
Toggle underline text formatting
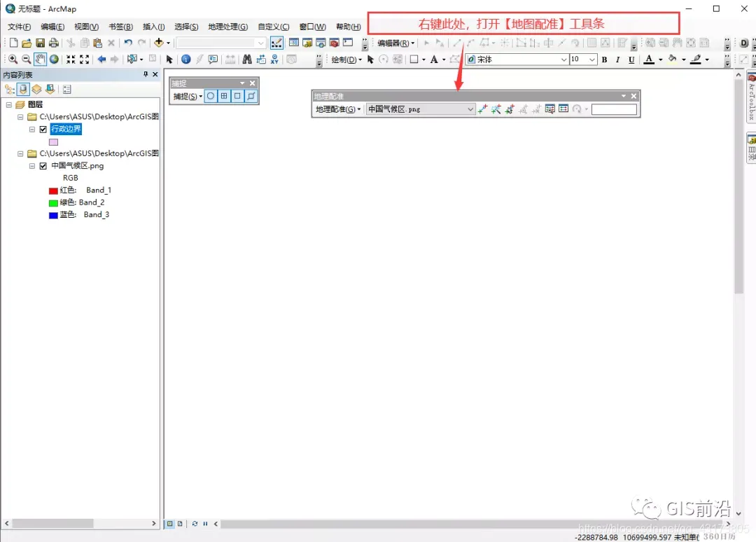(631, 60)
